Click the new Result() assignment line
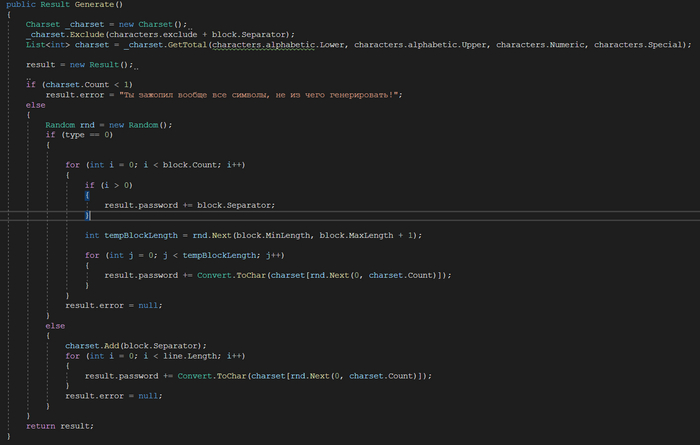 point(79,65)
